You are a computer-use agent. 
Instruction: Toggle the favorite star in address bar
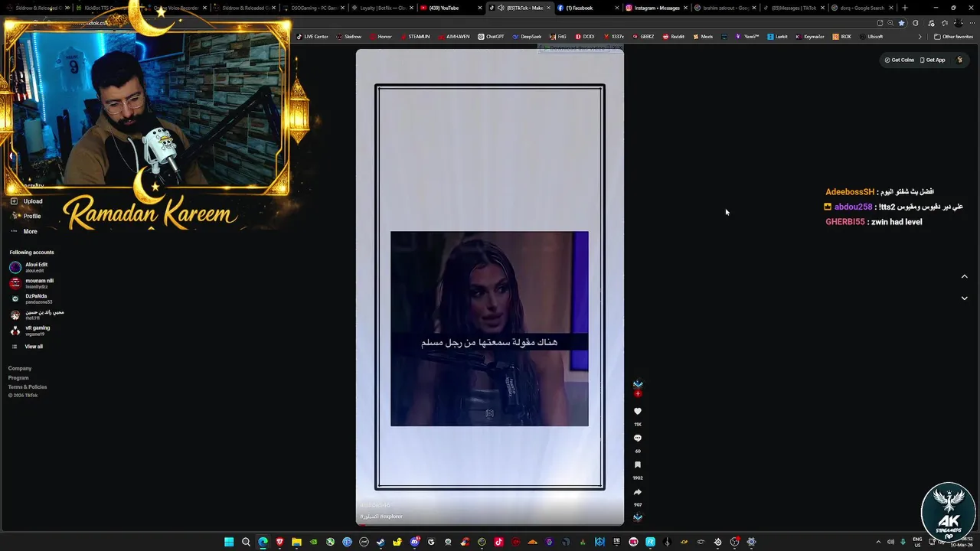[902, 23]
